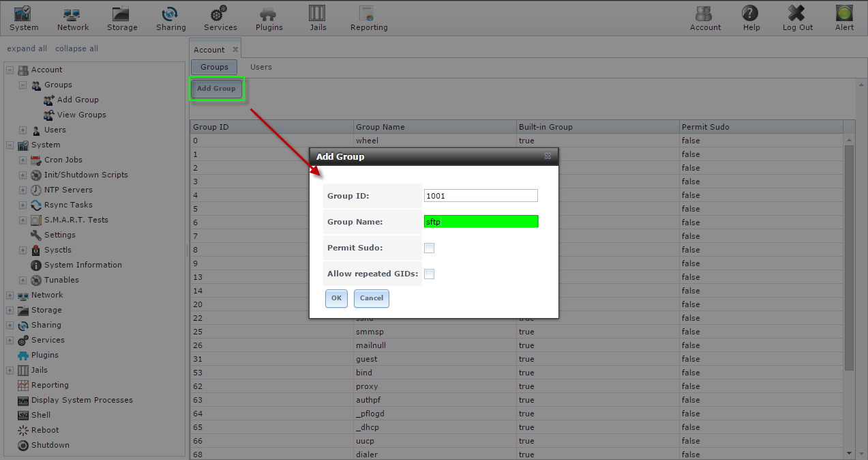Sort by Group Name column header
The width and height of the screenshot is (868, 460).
point(434,127)
